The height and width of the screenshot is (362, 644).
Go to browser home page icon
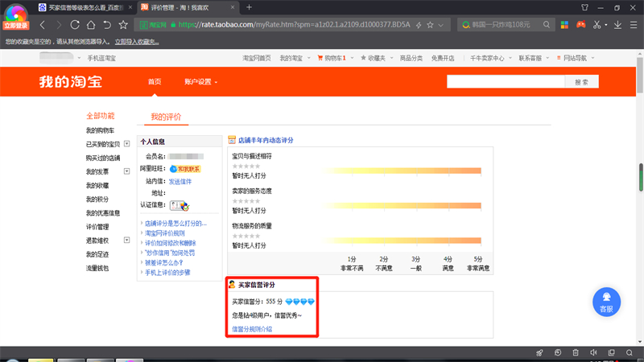(91, 25)
